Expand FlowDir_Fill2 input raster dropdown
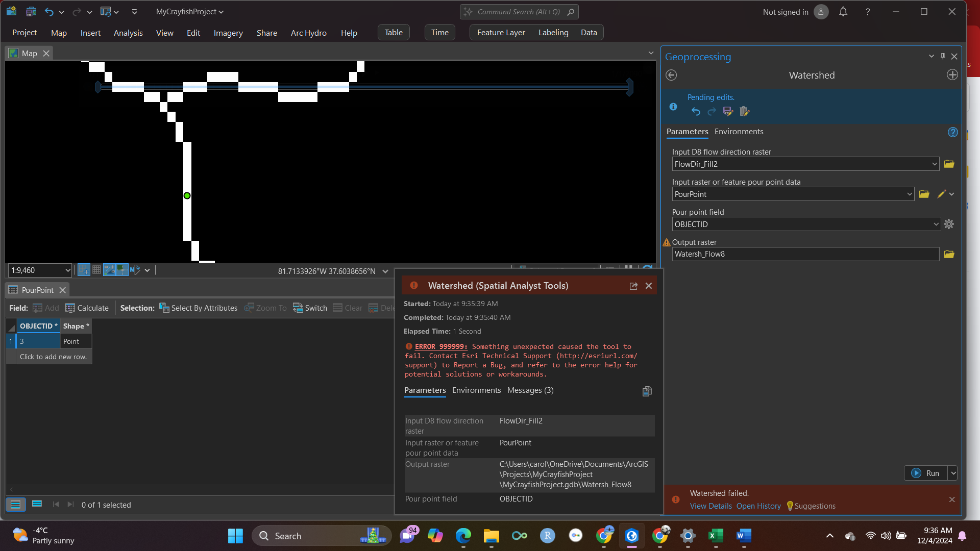 tap(934, 164)
